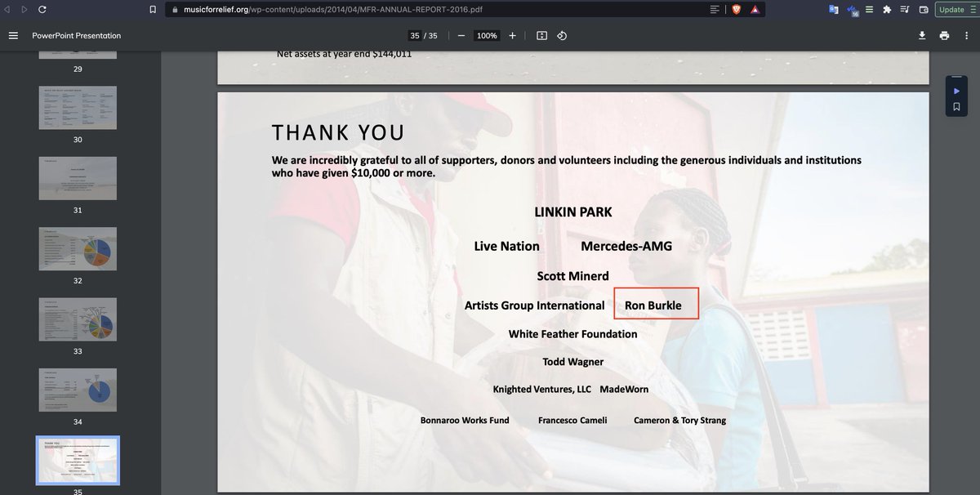The height and width of the screenshot is (495, 980).
Task: Click the Mercedes-AMG donor name
Action: 626,246
